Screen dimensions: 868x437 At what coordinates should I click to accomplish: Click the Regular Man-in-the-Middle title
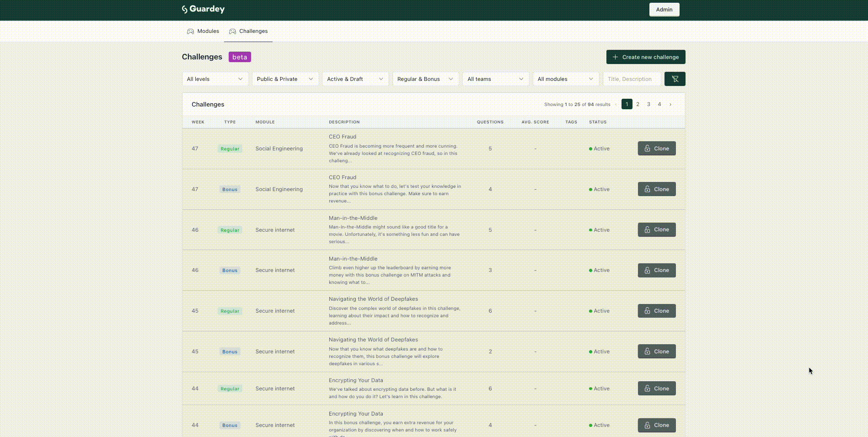[353, 218]
